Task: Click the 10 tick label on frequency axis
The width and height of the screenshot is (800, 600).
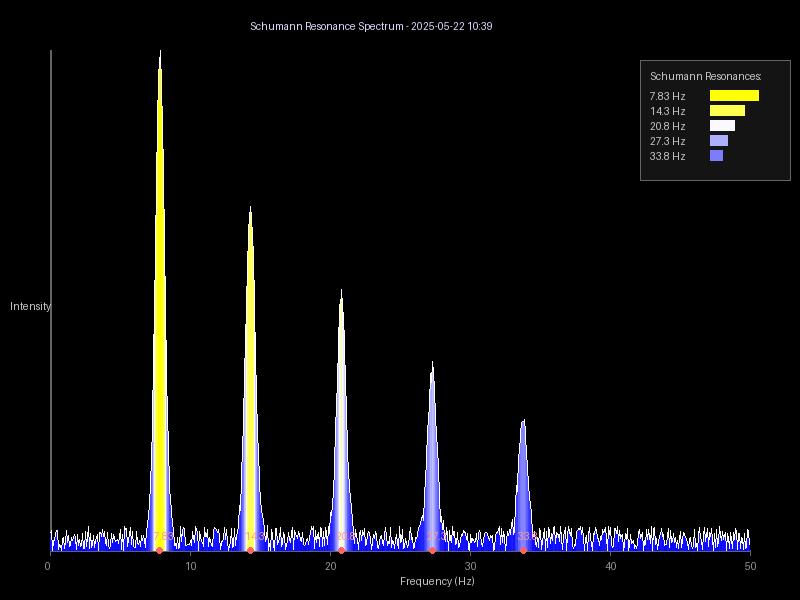Action: click(x=190, y=566)
